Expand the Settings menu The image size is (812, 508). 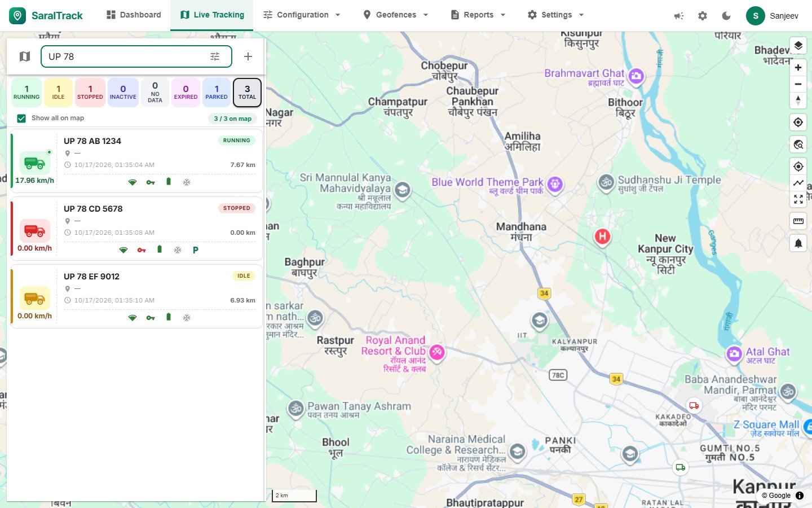[556, 15]
